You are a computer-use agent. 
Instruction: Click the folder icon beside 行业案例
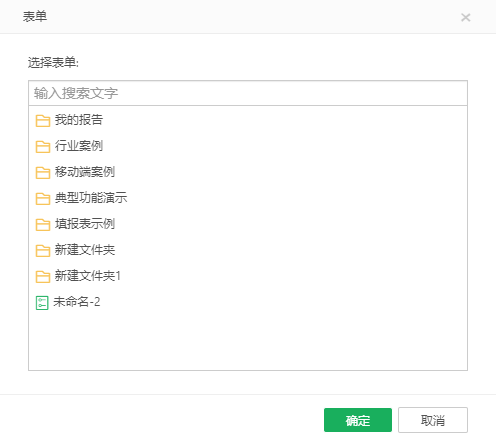pyautogui.click(x=43, y=147)
